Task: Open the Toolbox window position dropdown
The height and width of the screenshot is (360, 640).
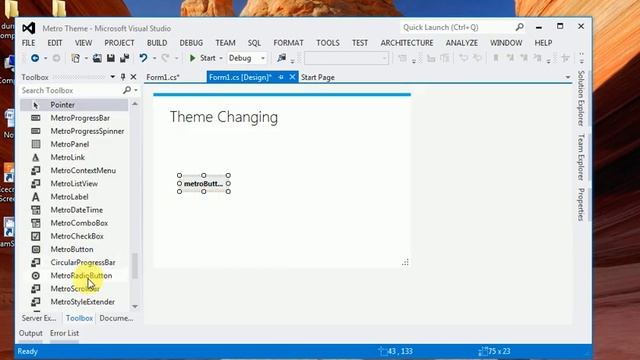Action: (112, 77)
